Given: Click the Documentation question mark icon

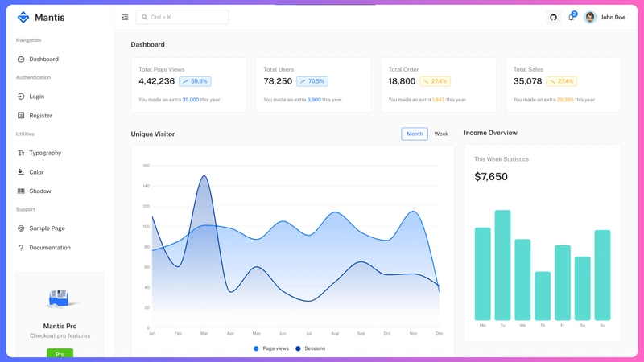Looking at the screenshot, I should [x=21, y=248].
